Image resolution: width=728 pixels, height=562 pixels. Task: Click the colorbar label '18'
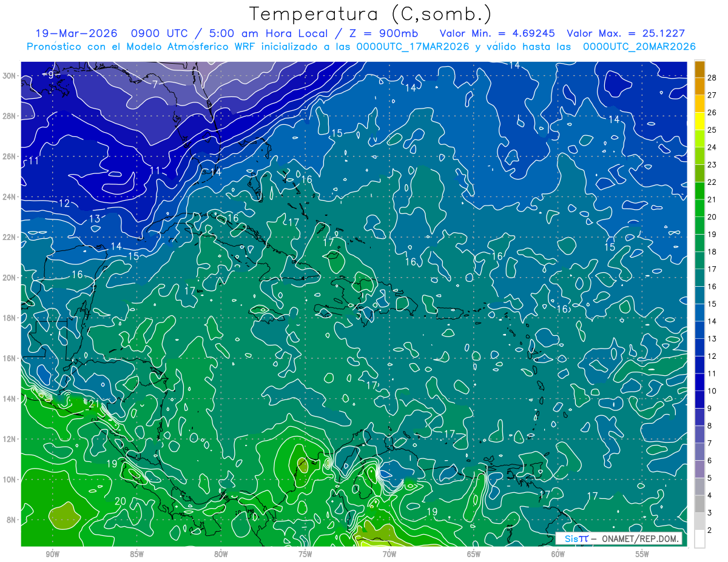click(x=712, y=252)
